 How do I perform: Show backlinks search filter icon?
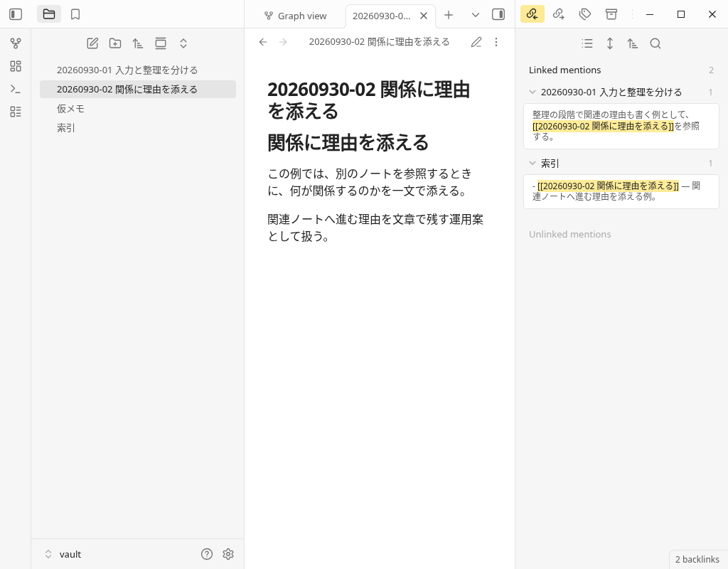655,43
